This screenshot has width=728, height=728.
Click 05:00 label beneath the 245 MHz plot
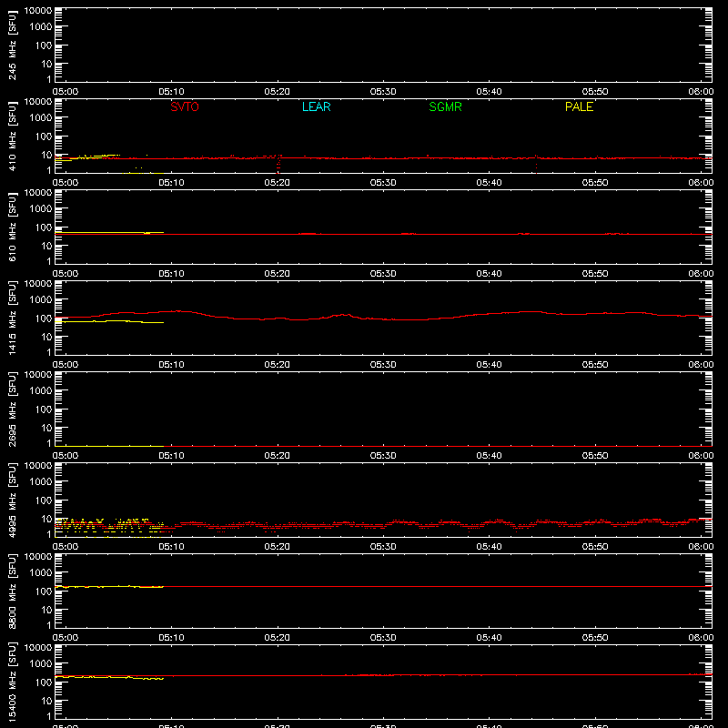(66, 92)
